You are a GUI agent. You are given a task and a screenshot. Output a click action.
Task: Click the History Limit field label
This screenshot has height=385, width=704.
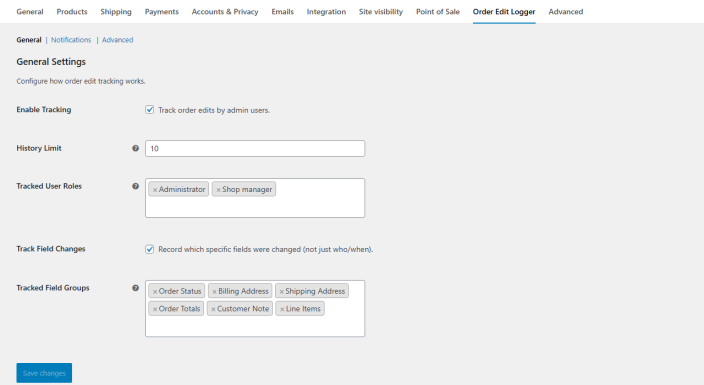(39, 148)
